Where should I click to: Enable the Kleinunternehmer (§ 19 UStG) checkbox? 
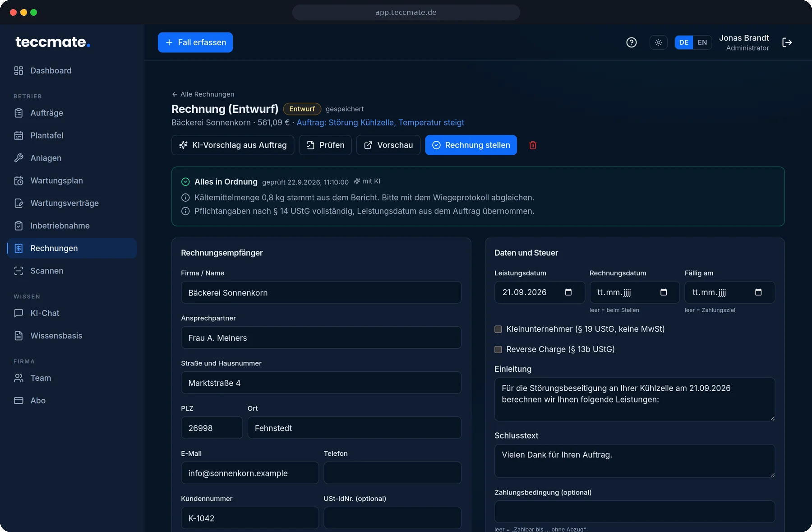coord(498,329)
